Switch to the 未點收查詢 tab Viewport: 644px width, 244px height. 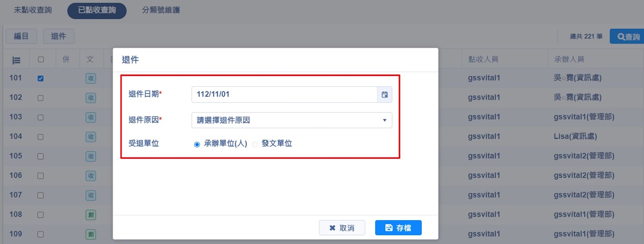coord(33,10)
